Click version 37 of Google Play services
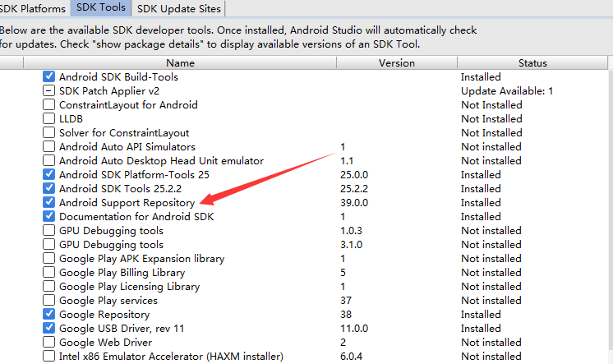The height and width of the screenshot is (364, 613). pyautogui.click(x=346, y=301)
